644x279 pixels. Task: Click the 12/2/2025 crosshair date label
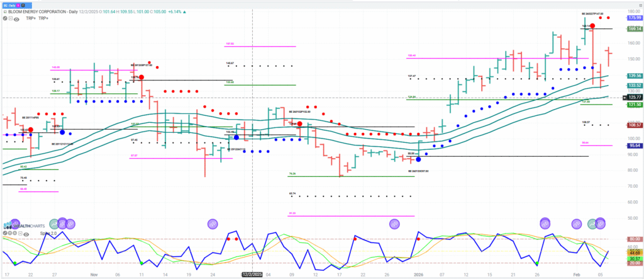pyautogui.click(x=252, y=275)
